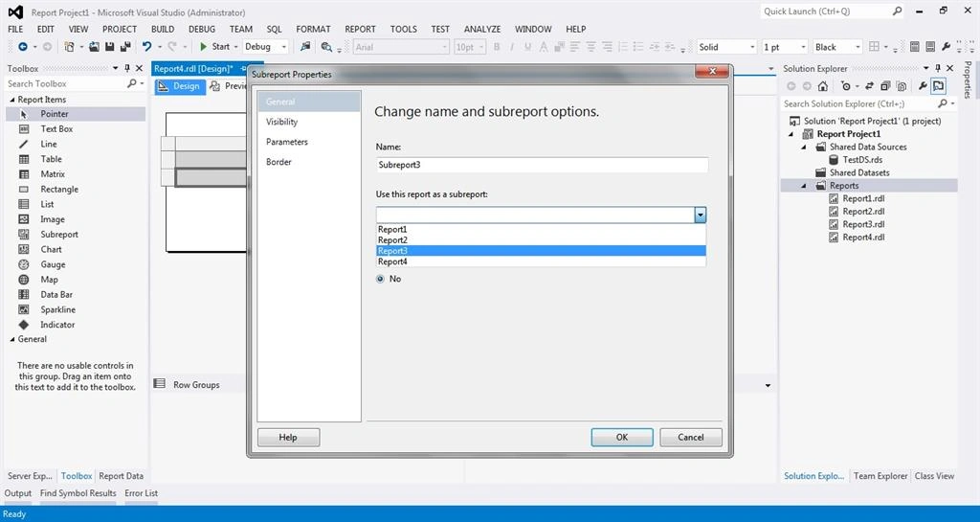Open the REPORT menu
Screen dimensions: 980x522
click(360, 29)
